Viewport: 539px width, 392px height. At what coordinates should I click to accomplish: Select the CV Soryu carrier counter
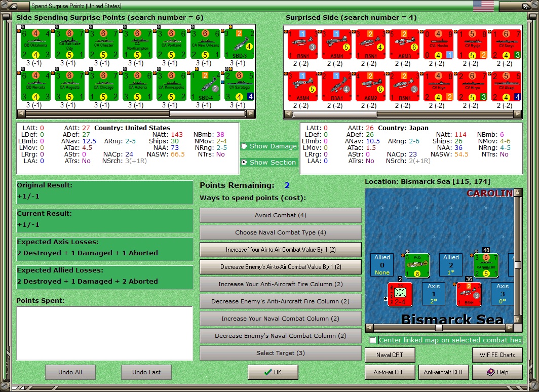click(x=507, y=45)
